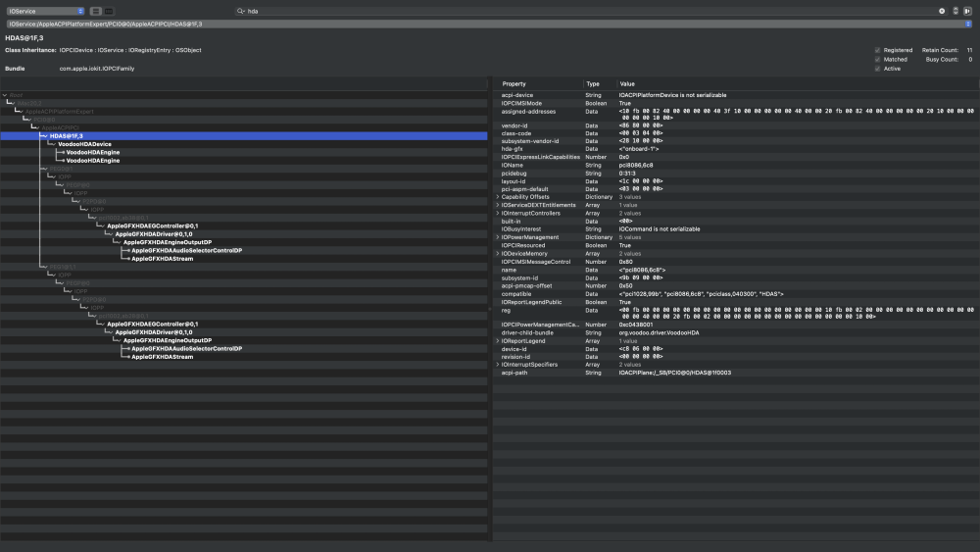The image size is (980, 552).
Task: Select the IOName property row
Action: click(737, 165)
